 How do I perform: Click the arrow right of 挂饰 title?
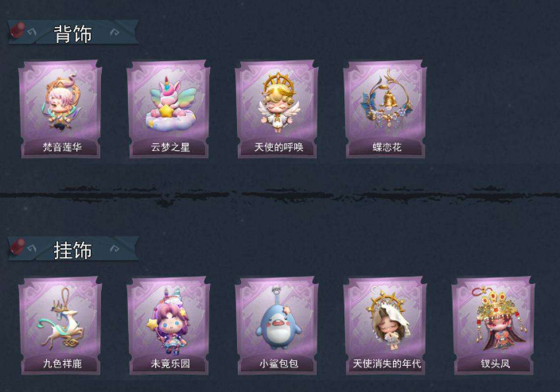point(115,249)
